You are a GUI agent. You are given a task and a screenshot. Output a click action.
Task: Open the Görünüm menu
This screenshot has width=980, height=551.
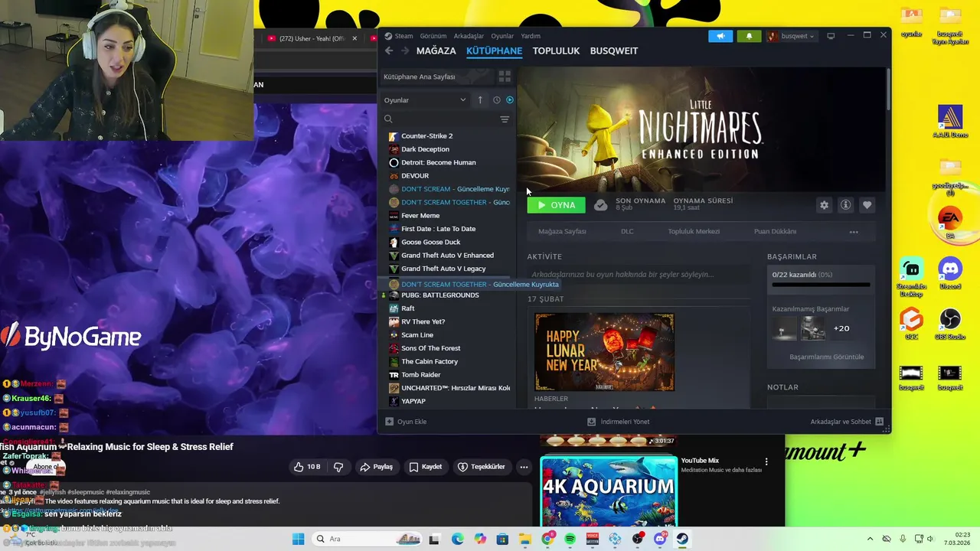pyautogui.click(x=433, y=36)
